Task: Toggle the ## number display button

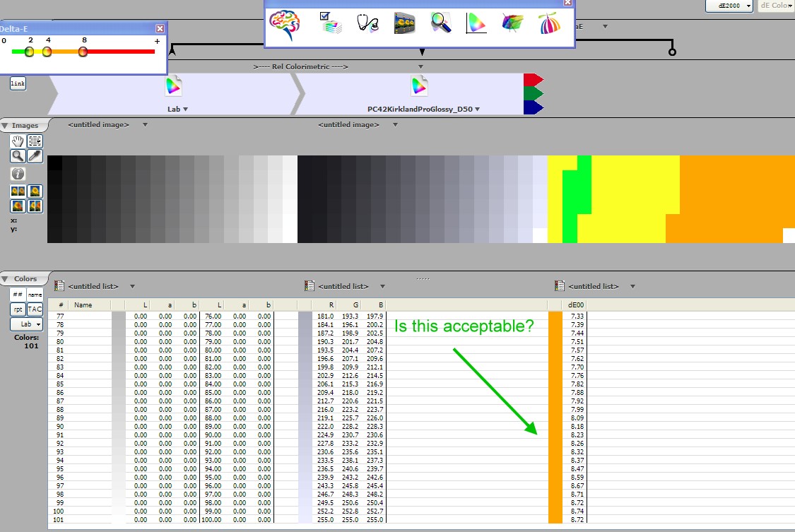Action: (x=18, y=295)
